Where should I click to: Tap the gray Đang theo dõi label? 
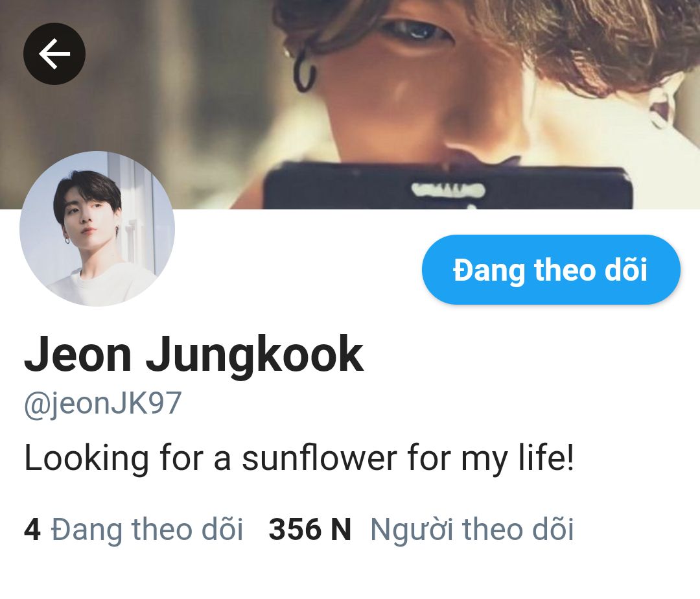(147, 530)
